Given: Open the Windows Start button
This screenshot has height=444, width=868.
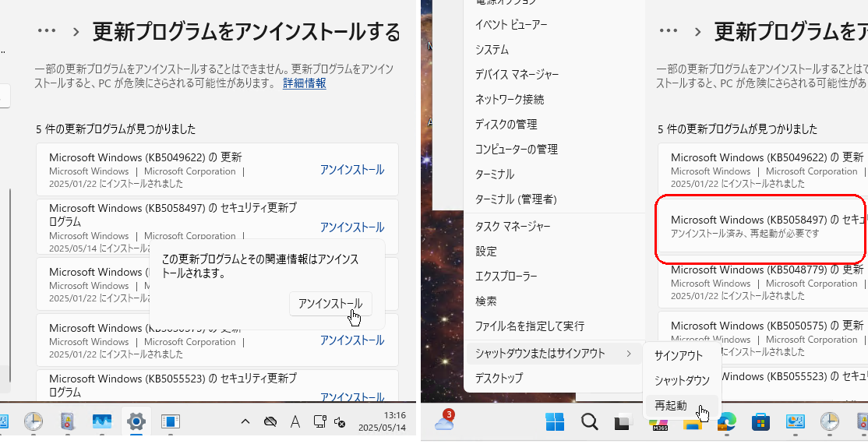Looking at the screenshot, I should 555,422.
